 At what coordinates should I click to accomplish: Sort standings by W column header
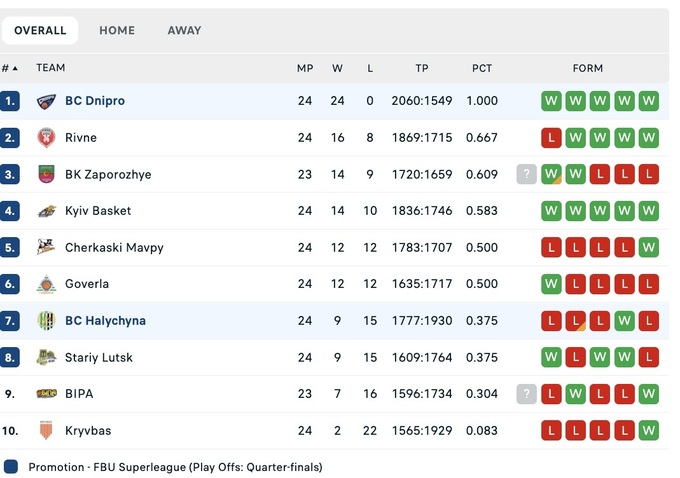[x=337, y=68]
